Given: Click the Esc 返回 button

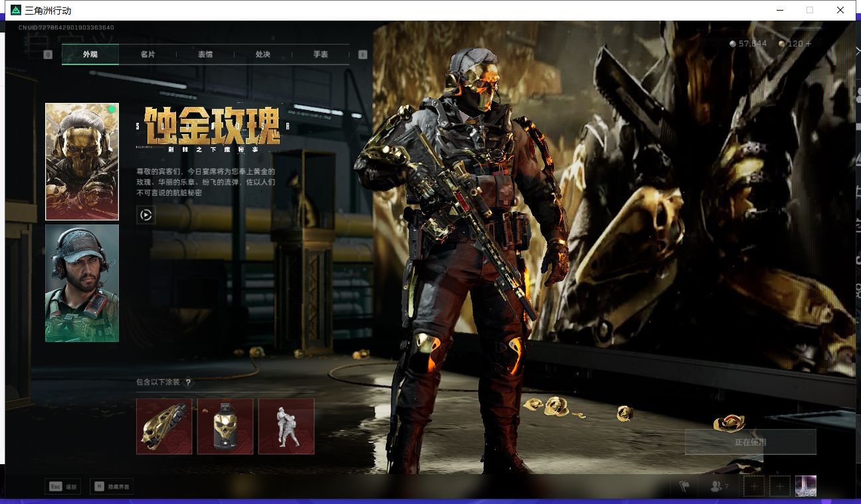Looking at the screenshot, I should tap(62, 487).
